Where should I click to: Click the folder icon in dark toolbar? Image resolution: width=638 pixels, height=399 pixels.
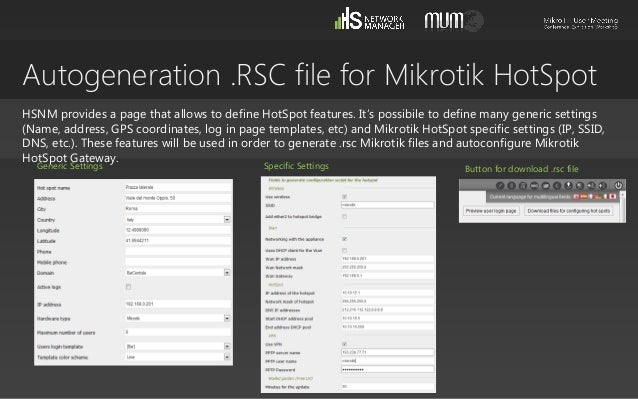coord(546,185)
